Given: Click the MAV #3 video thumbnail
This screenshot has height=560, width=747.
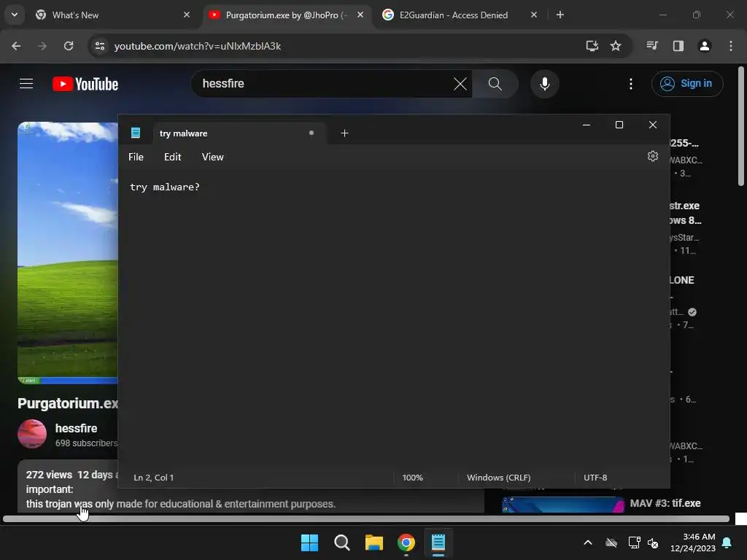Looking at the screenshot, I should (563, 505).
